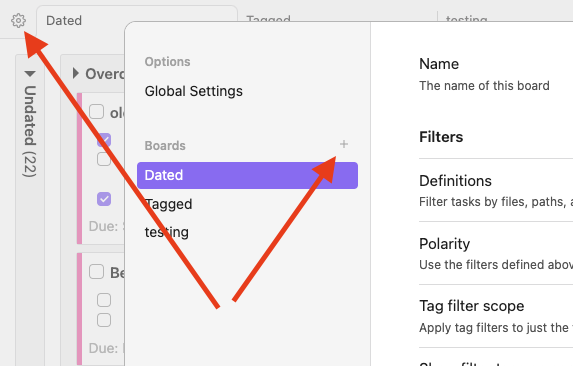Screen dimensions: 573x366
Task: Open settings via the gear icon
Action: [x=18, y=20]
